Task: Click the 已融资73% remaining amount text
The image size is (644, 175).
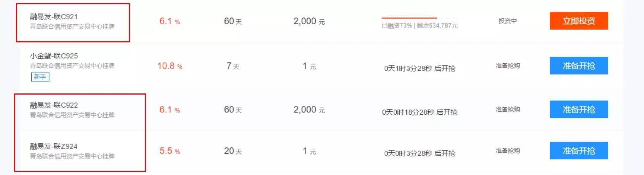Action: pyautogui.click(x=419, y=26)
